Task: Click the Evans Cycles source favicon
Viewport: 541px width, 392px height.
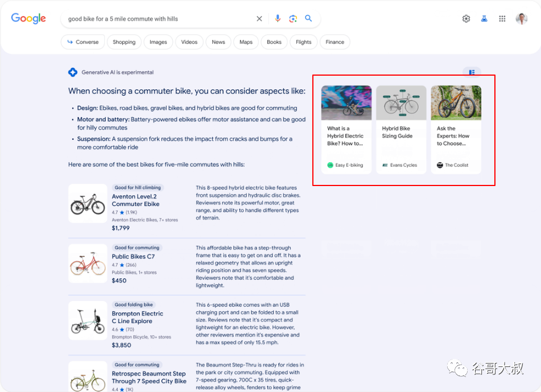Action: (385, 165)
